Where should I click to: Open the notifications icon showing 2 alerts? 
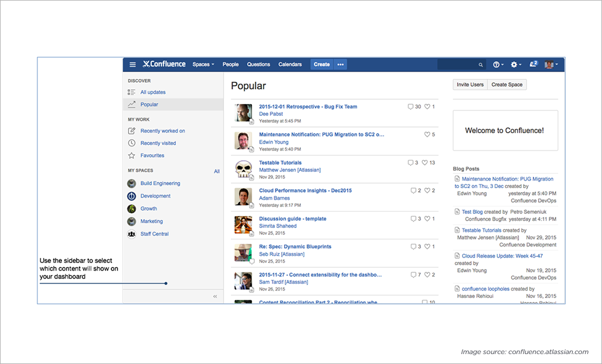click(x=533, y=64)
